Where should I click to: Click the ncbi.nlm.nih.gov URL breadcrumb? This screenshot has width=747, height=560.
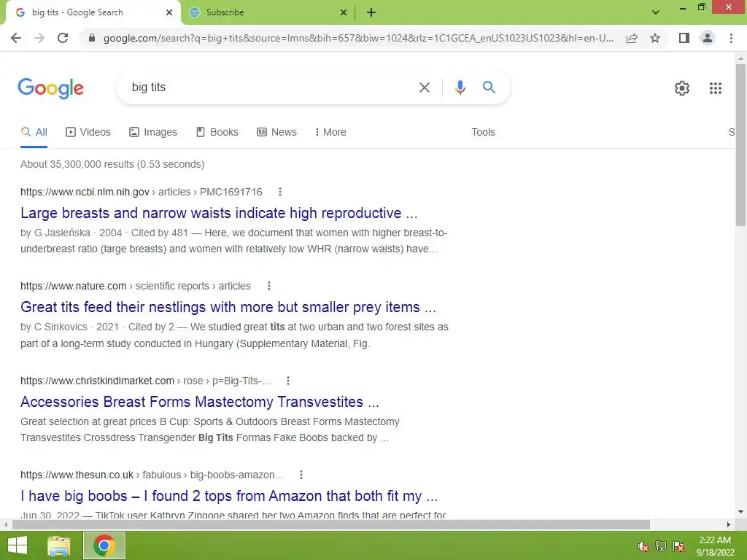[141, 192]
